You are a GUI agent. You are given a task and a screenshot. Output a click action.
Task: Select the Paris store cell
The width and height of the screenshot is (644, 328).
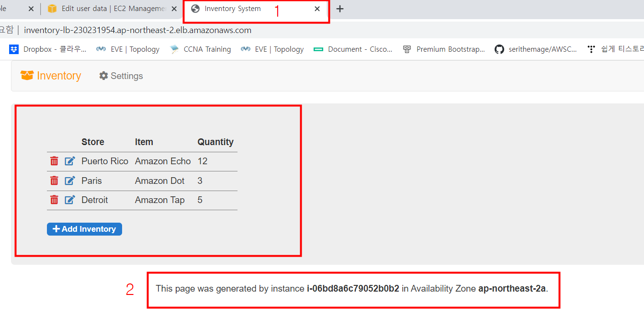91,181
